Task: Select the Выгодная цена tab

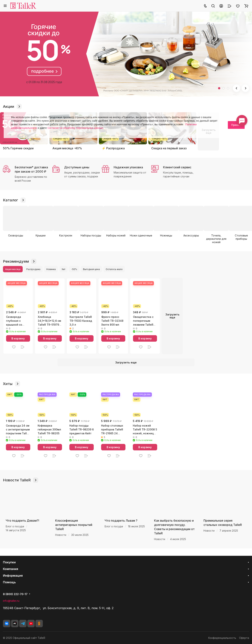Action: pos(91,269)
